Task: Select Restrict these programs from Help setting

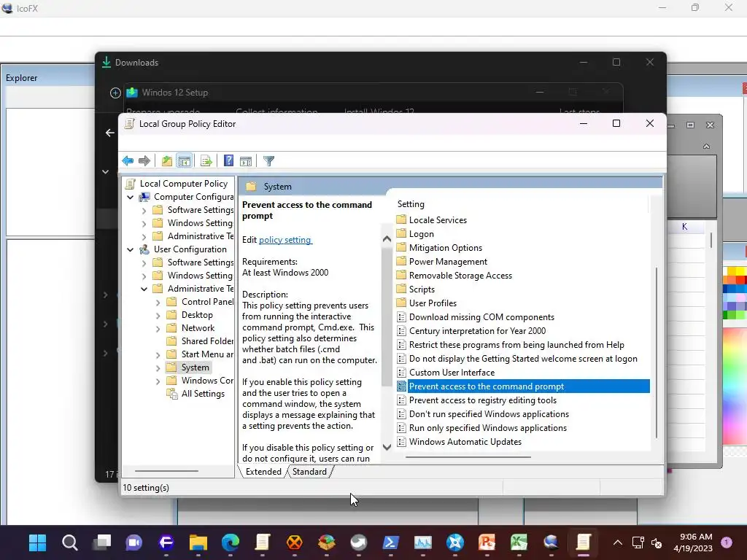Action: [x=516, y=345]
